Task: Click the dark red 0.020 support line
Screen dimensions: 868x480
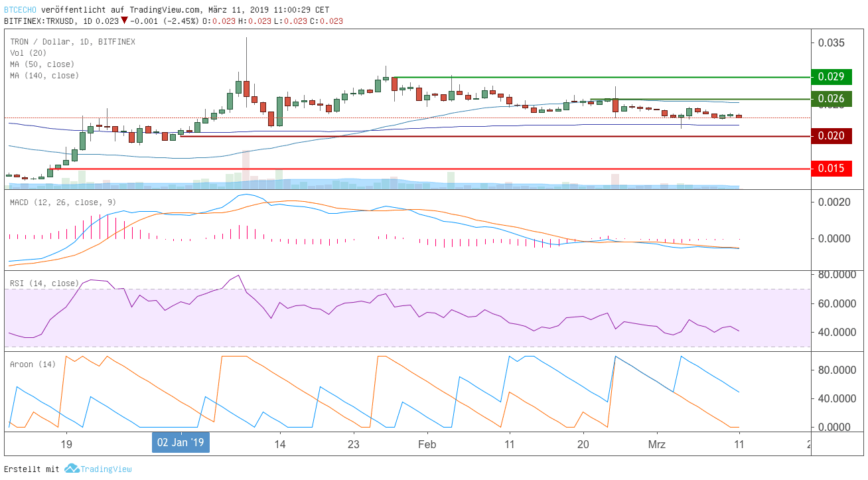Action: (x=496, y=136)
